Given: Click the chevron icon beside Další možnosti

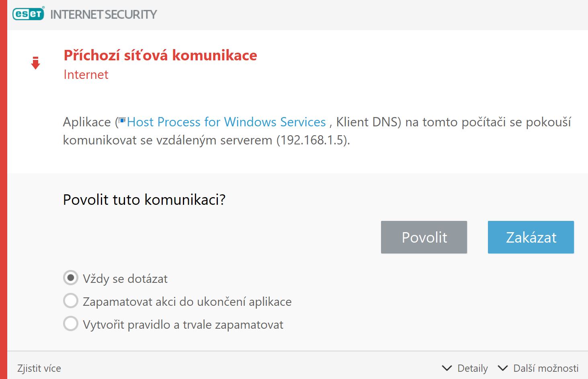Looking at the screenshot, I should click(502, 368).
